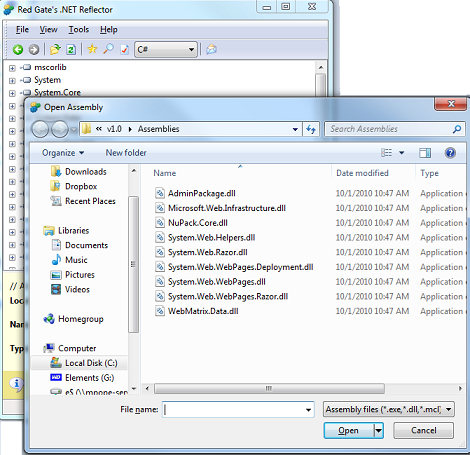Screen dimensions: 470x455
Task: Open the Assembly files type filter dropdown
Action: (x=388, y=409)
